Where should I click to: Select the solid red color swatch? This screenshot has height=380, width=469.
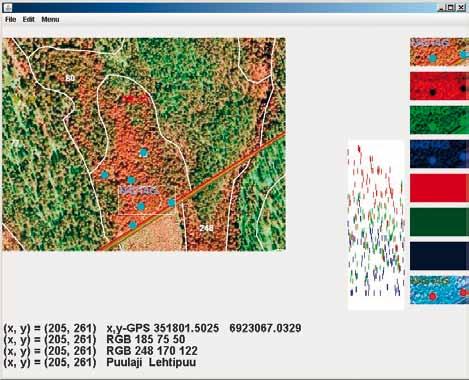pos(439,188)
